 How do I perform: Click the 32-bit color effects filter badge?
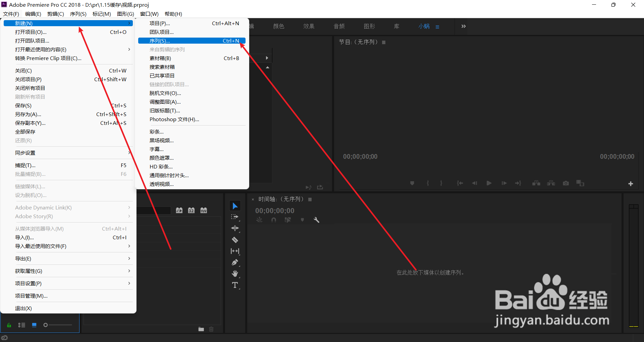click(x=191, y=210)
